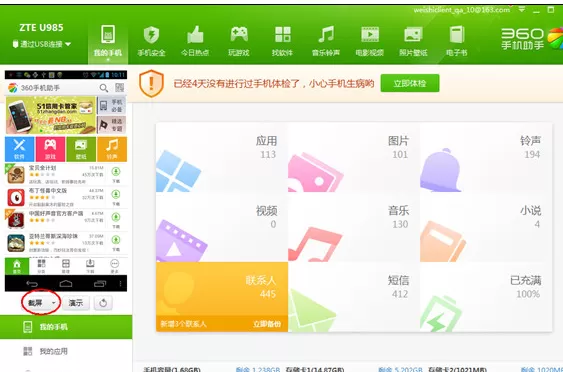Tap the Android home key in preview
563x372 pixels.
(66, 284)
